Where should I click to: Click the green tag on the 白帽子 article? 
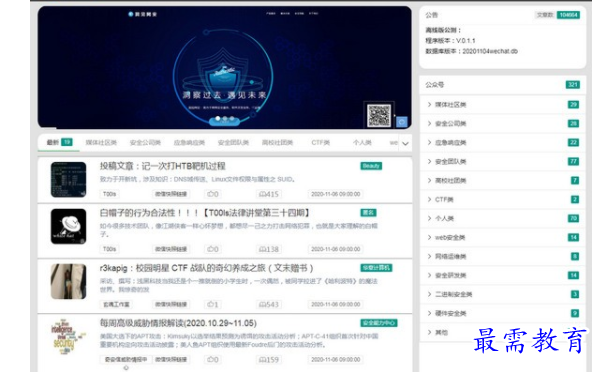368,213
